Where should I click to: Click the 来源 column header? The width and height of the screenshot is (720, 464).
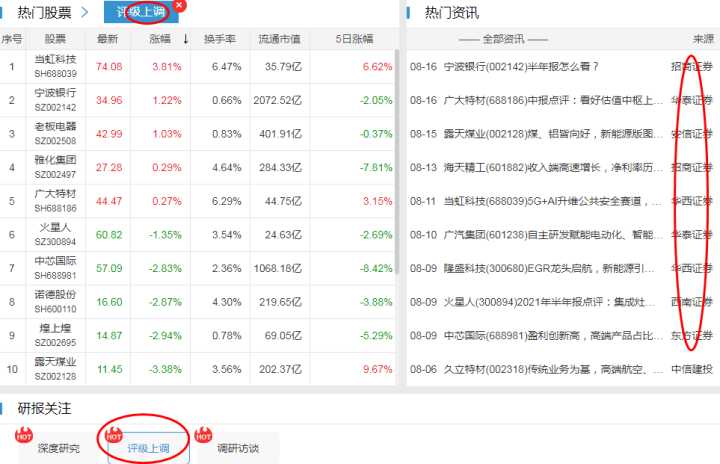pos(703,39)
